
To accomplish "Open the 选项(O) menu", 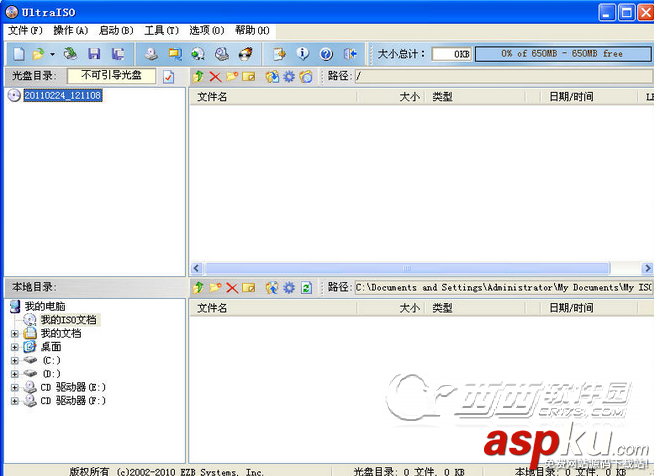I will point(207,30).
